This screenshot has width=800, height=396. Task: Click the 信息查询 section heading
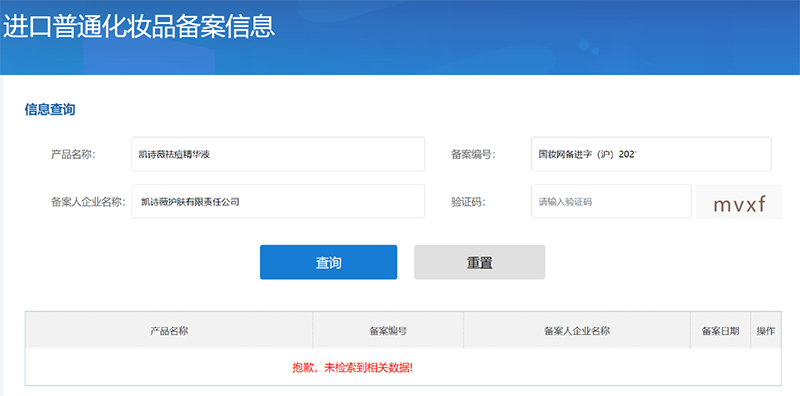50,110
